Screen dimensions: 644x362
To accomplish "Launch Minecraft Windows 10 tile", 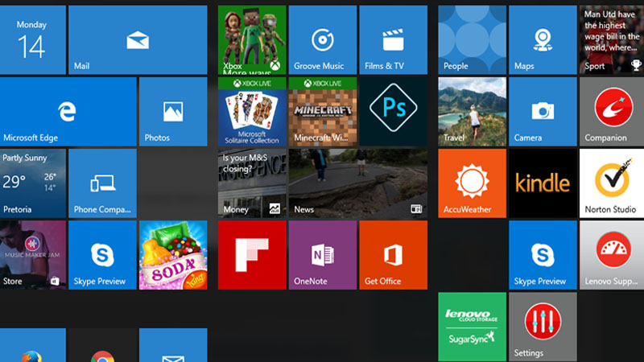I will pos(323,112).
